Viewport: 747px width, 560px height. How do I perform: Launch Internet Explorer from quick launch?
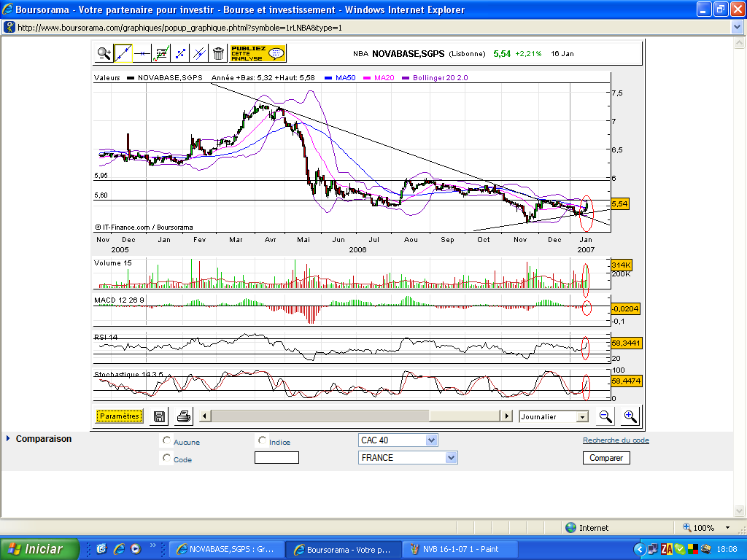[x=119, y=549]
